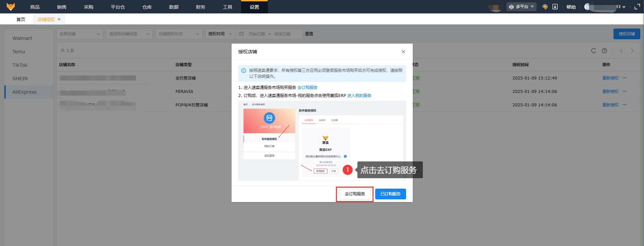Screen dimensions: 644x246
Task: Open the 商品 menu
Action: [35, 7]
